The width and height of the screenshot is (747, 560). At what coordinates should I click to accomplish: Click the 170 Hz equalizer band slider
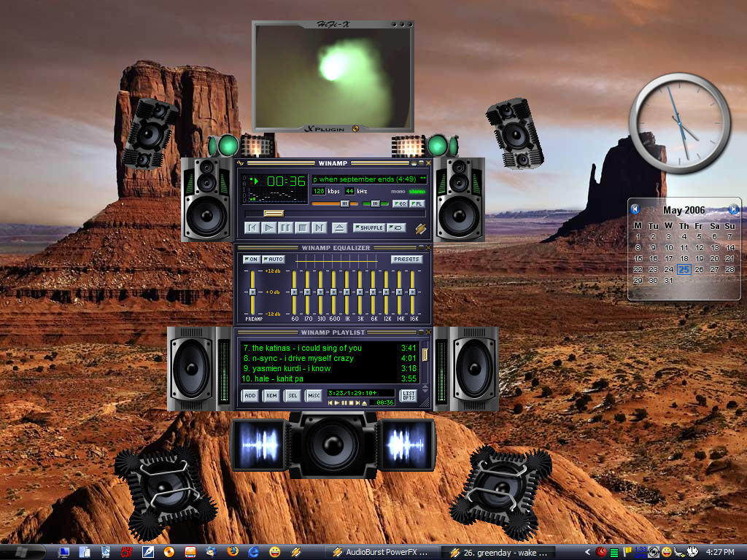[307, 292]
